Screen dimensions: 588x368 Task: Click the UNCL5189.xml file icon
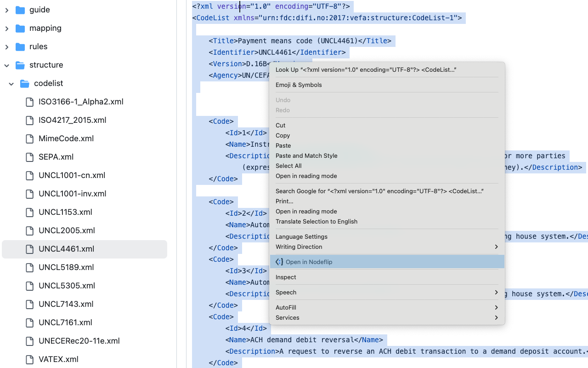(29, 267)
